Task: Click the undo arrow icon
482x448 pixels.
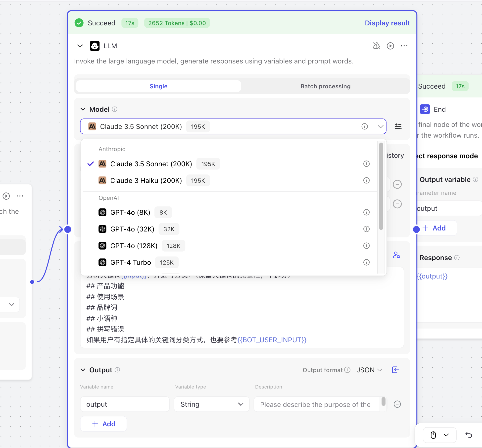Action: pyautogui.click(x=469, y=435)
